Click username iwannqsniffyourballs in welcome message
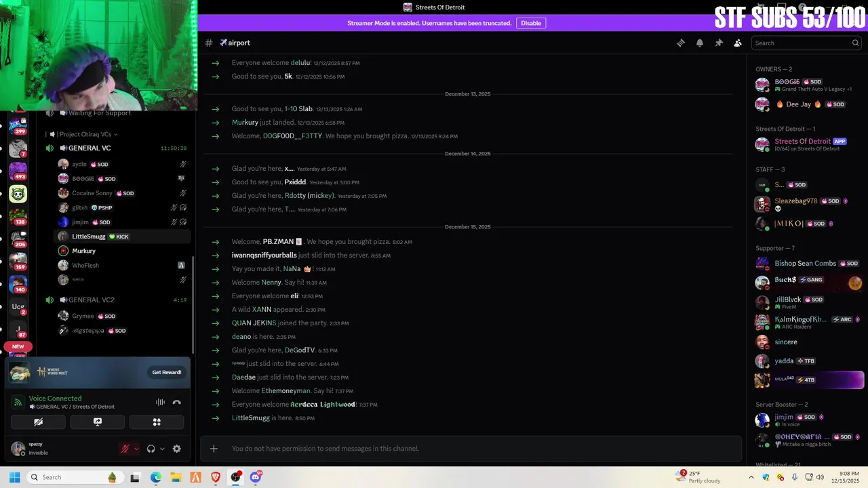 (x=264, y=256)
